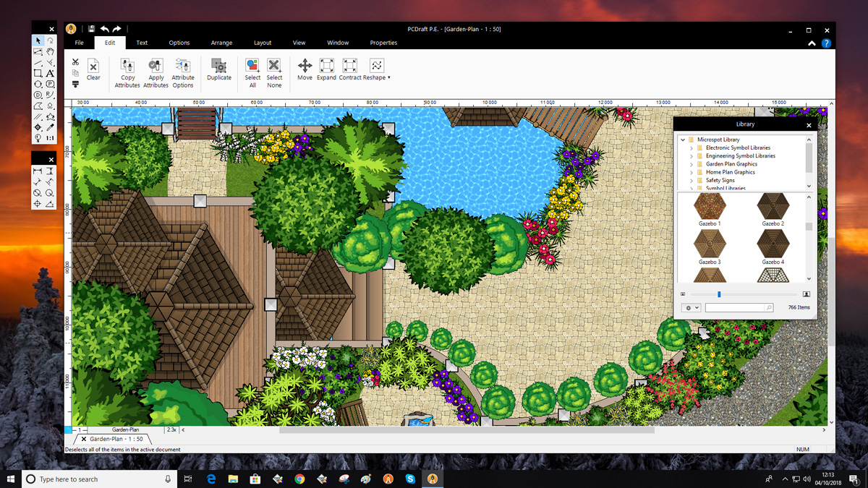Click the Contract tool icon
The width and height of the screenshot is (868, 488).
[x=350, y=66]
